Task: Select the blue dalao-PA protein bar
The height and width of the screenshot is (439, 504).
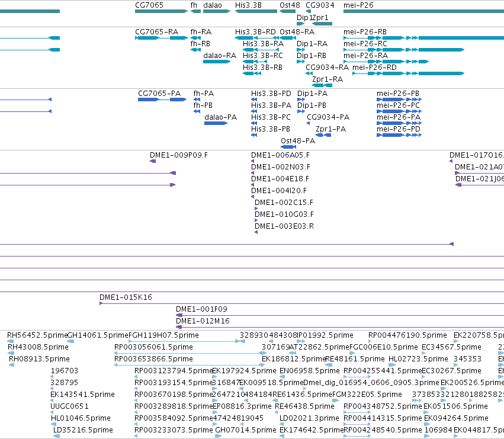Action: click(x=216, y=123)
